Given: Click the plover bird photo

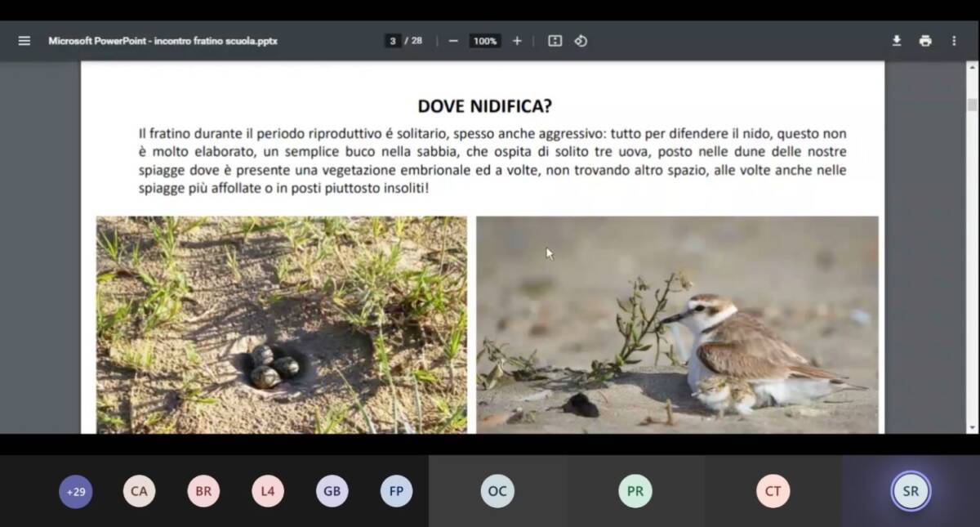Looking at the screenshot, I should click(677, 324).
